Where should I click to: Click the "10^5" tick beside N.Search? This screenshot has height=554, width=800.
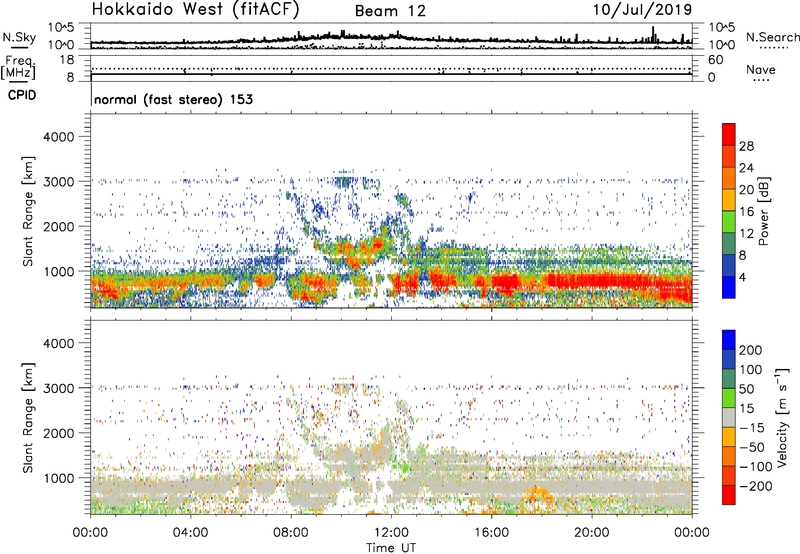(721, 28)
